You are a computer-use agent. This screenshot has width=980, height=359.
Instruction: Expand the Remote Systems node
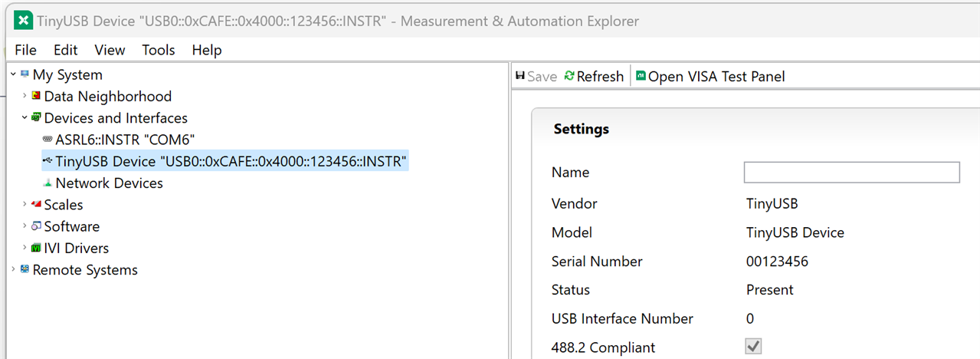[x=14, y=270]
